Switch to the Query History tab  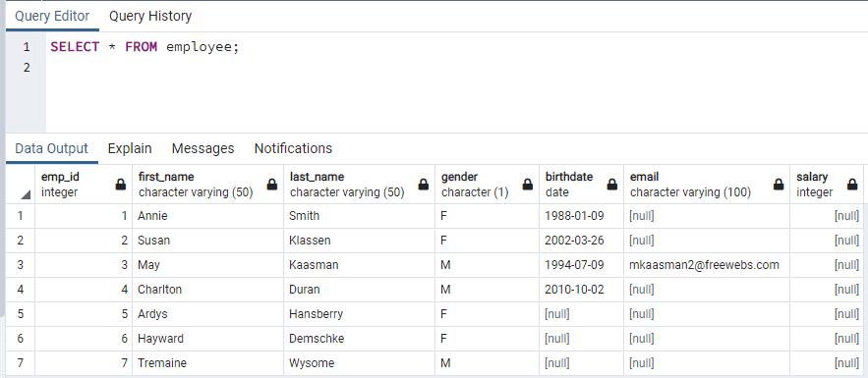(150, 16)
